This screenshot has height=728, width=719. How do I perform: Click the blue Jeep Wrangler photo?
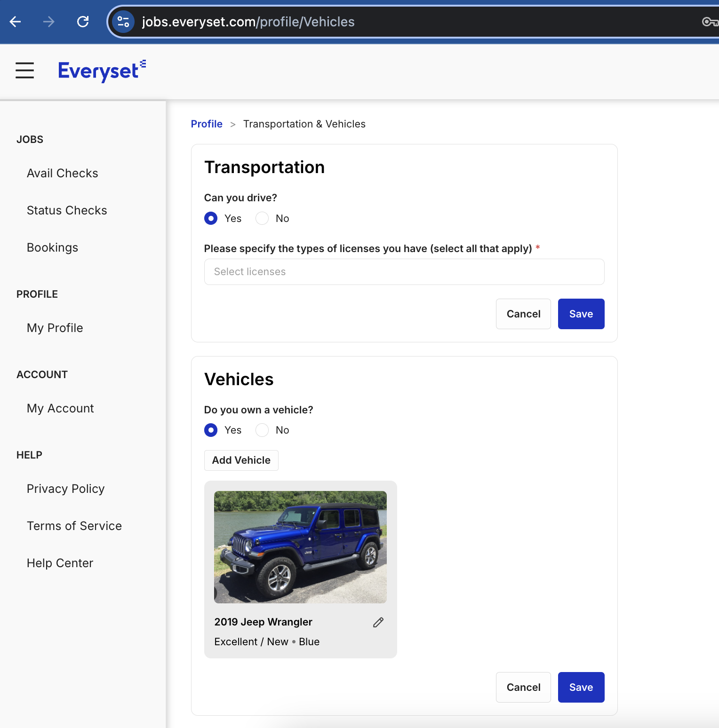(300, 547)
